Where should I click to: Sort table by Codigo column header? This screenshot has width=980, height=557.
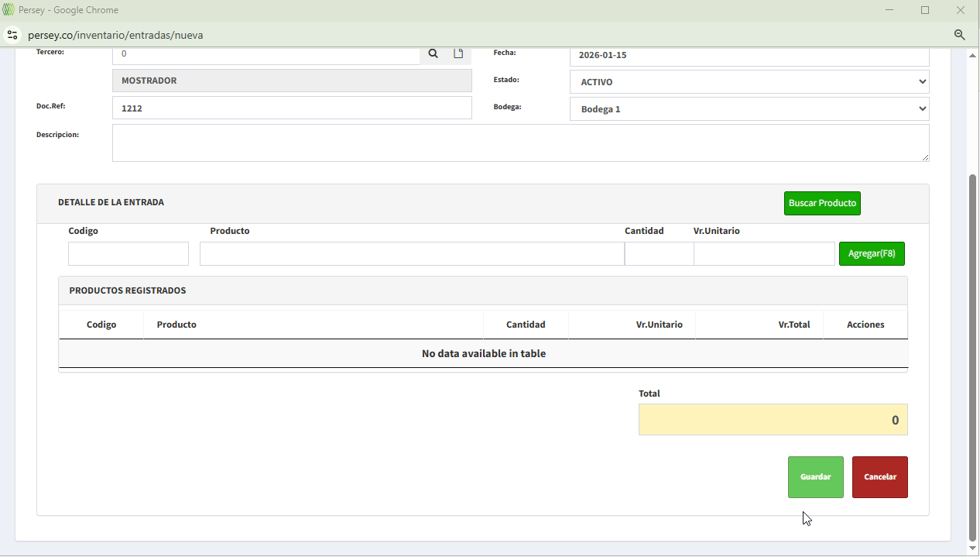coord(101,325)
